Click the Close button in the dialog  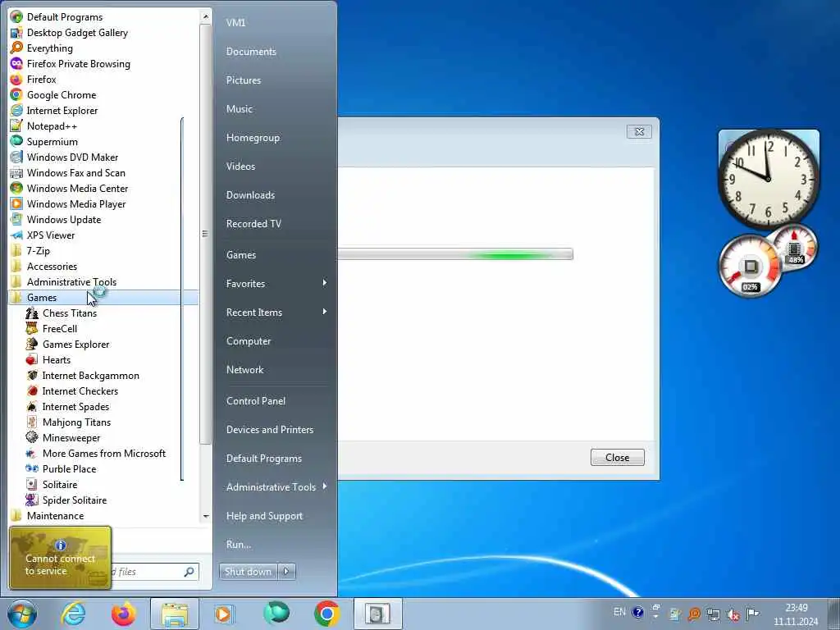(617, 458)
